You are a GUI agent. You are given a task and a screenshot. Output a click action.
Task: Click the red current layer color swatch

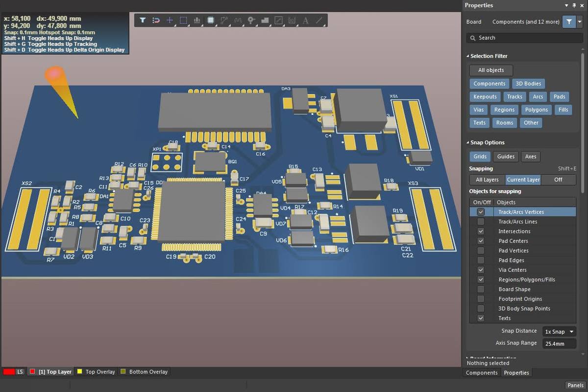click(9, 372)
